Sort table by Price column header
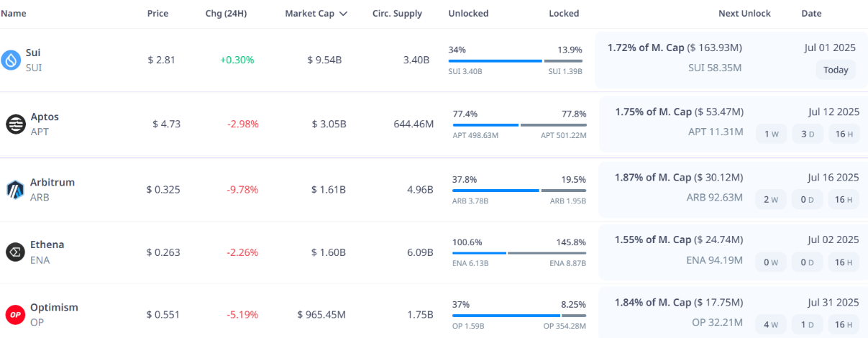Image resolution: width=868 pixels, height=338 pixels. click(158, 14)
